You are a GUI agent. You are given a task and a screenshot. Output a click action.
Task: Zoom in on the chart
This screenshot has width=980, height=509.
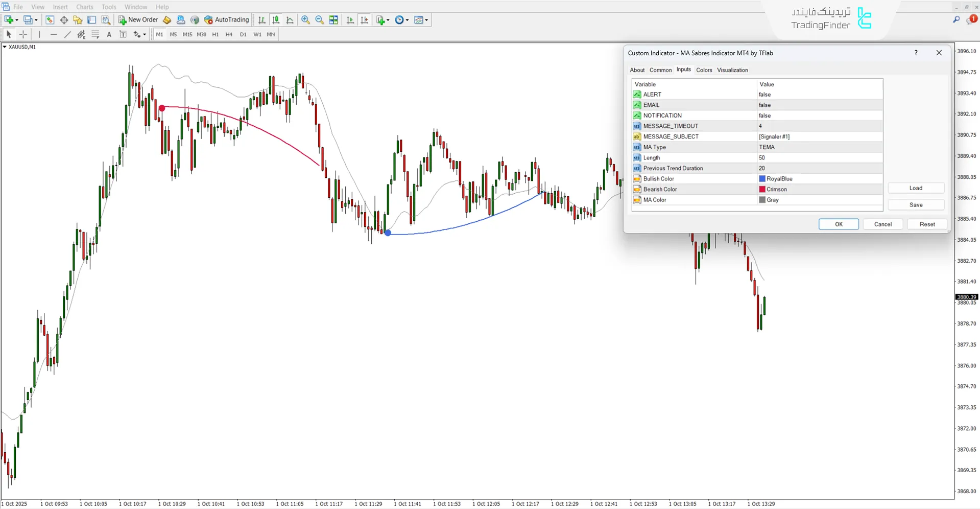pos(305,20)
